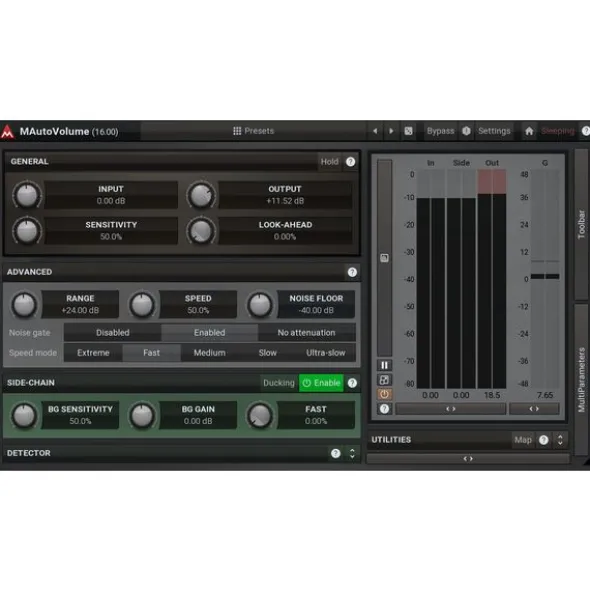Pause the level meters
The width and height of the screenshot is (590, 591).
click(384, 365)
